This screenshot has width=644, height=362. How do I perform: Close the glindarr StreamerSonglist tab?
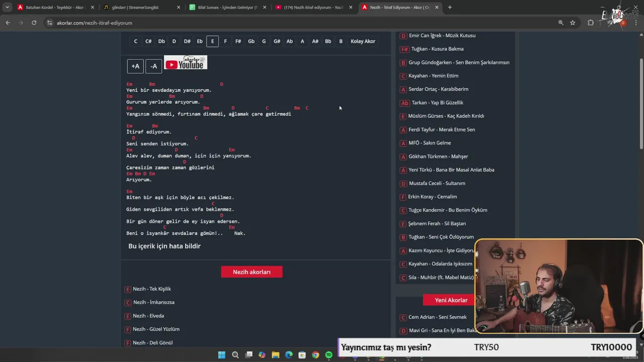pos(179,8)
